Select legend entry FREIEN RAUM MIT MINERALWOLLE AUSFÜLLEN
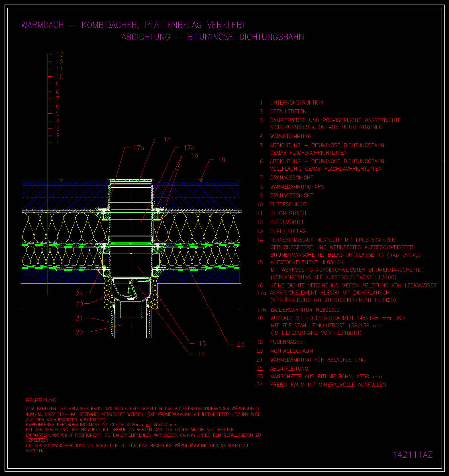 click(328, 385)
